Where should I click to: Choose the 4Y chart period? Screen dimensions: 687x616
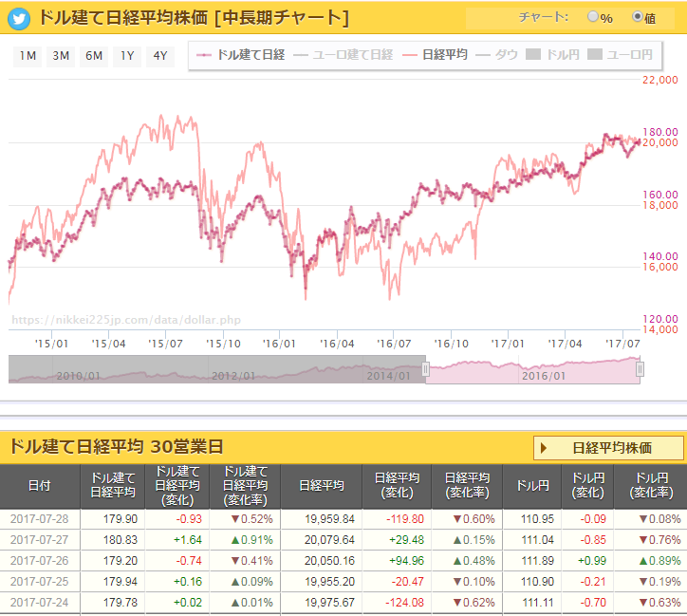[159, 56]
